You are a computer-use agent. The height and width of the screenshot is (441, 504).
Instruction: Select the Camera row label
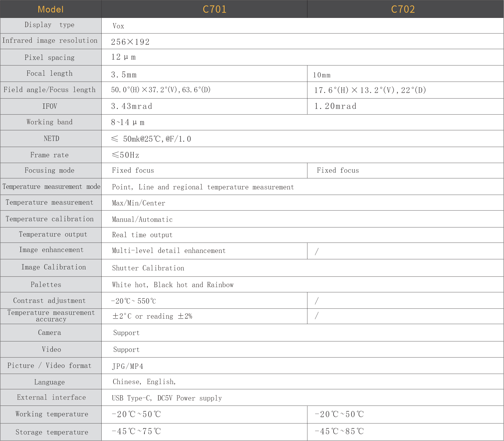click(x=49, y=333)
